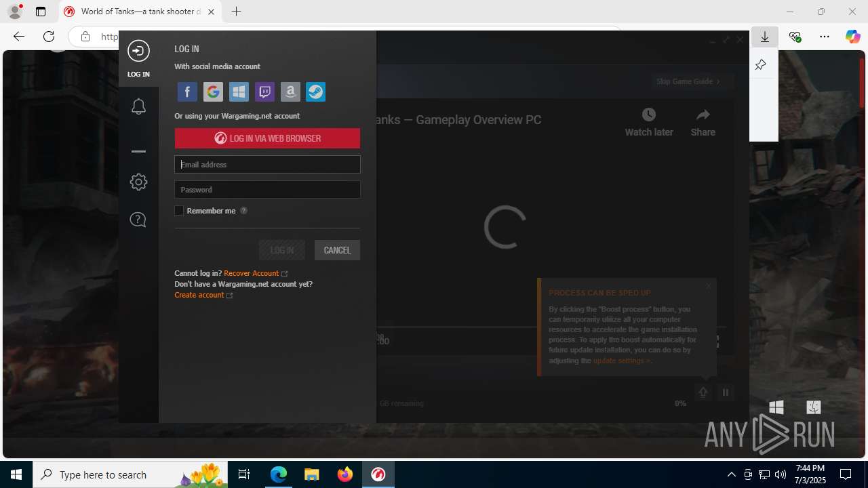
Task: Open the Edge downloads icon
Action: tap(765, 37)
